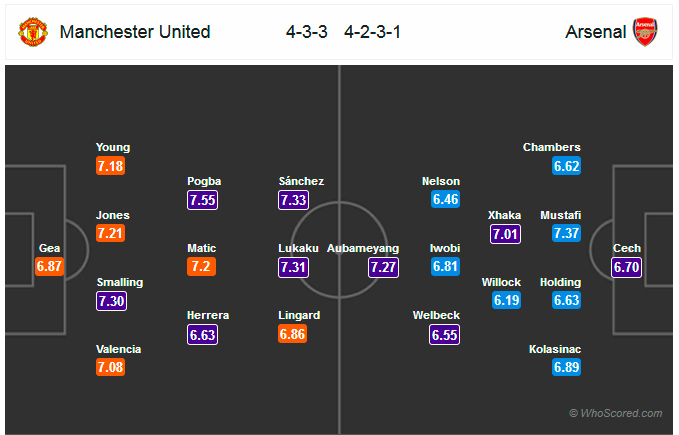Click the player name Xhaka

[504, 215]
